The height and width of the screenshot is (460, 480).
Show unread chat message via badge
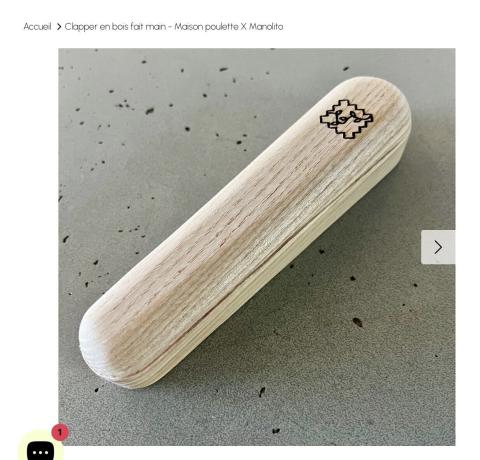click(x=60, y=432)
